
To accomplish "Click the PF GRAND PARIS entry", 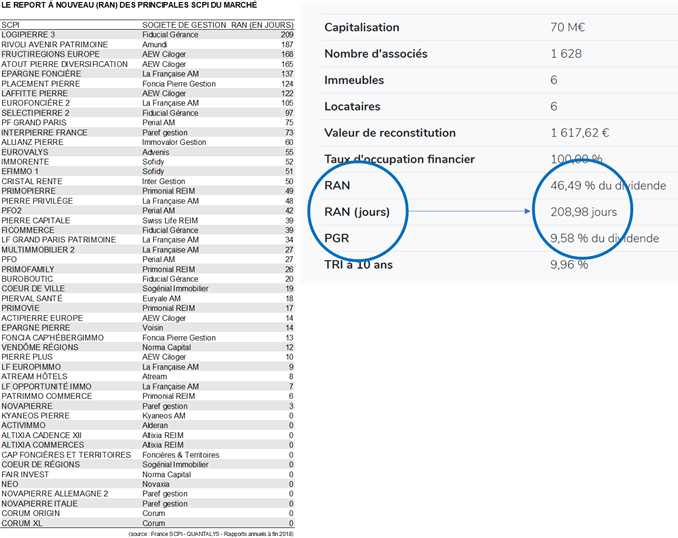I will click(x=34, y=122).
